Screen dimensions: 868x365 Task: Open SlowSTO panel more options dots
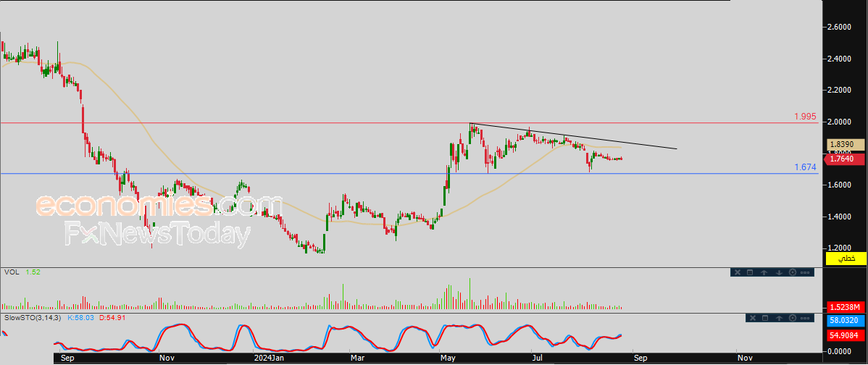806,318
